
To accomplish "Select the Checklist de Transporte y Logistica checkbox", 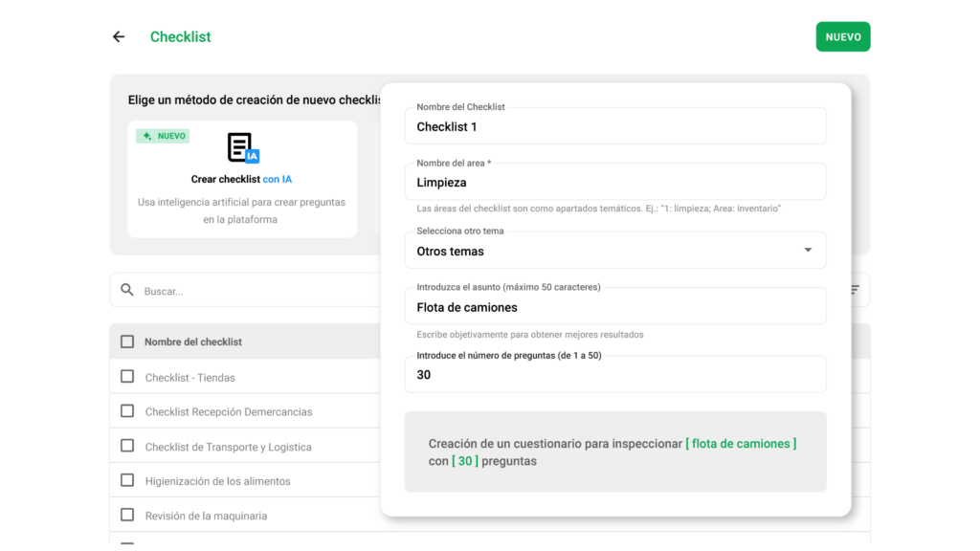I will point(127,446).
